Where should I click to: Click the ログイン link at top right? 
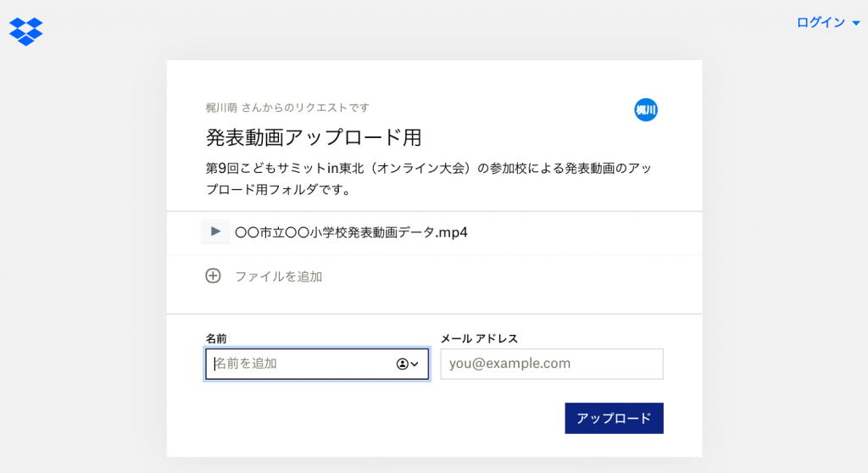point(821,23)
